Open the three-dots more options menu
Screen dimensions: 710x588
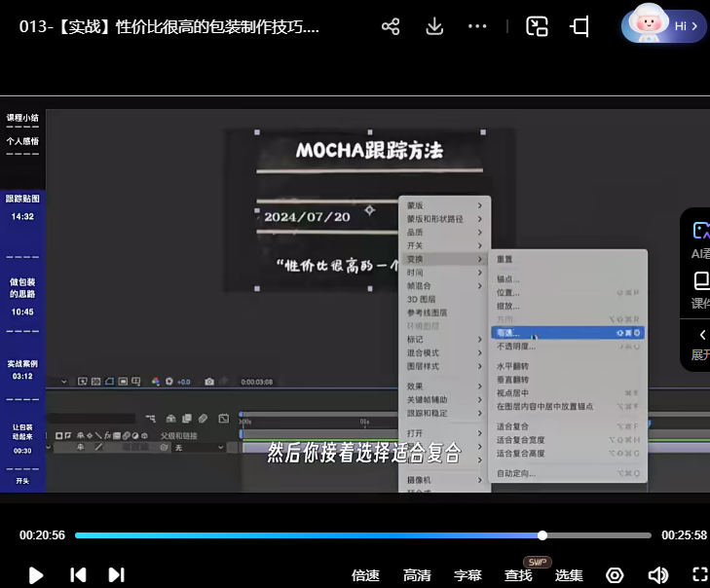tap(477, 26)
